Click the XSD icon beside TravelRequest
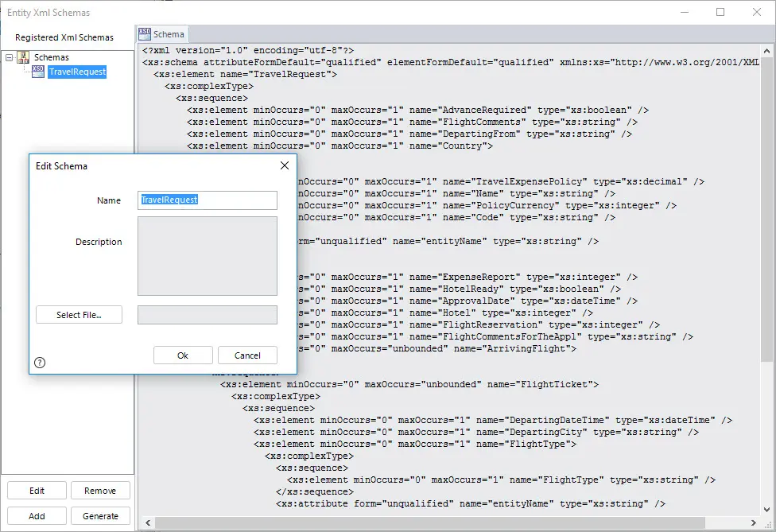This screenshot has width=776, height=532. pos(38,72)
